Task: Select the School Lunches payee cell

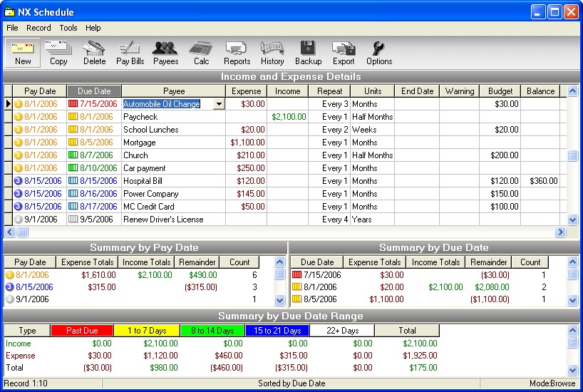Action: click(174, 130)
